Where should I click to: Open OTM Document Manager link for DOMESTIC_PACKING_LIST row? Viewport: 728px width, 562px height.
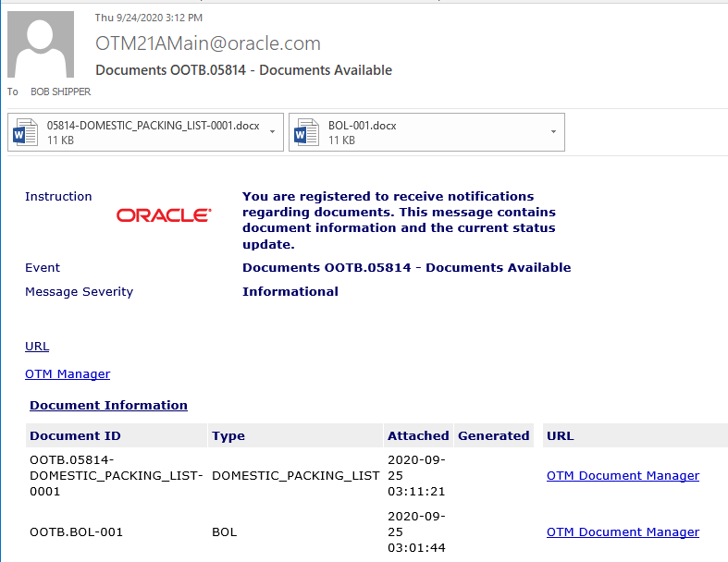623,476
